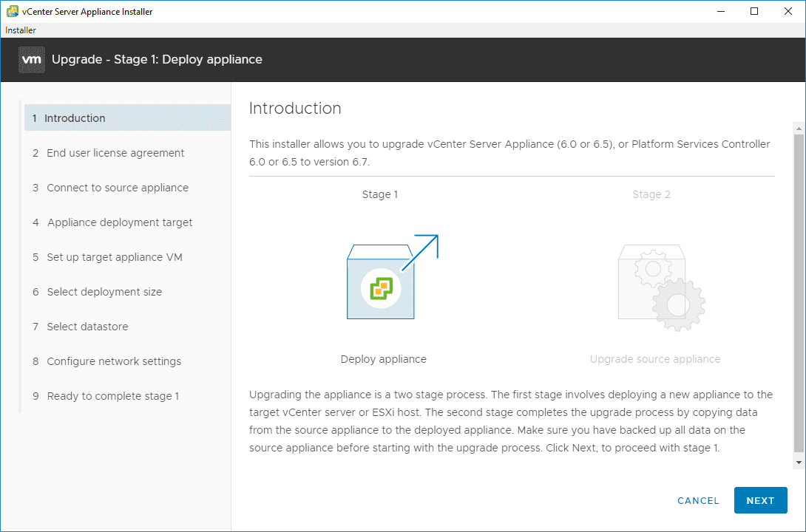The width and height of the screenshot is (806, 532).
Task: Click the CANCEL button
Action: click(x=698, y=500)
